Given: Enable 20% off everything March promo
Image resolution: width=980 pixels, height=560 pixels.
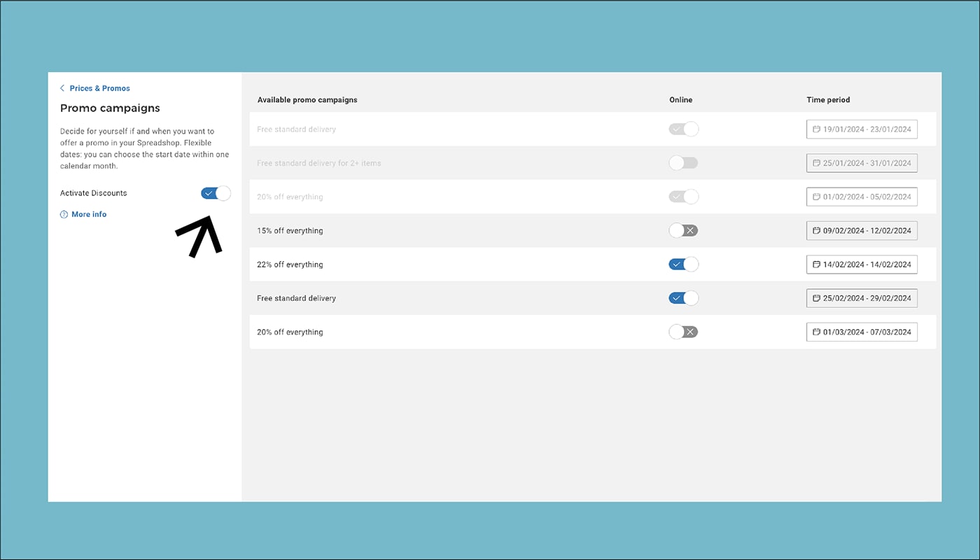Looking at the screenshot, I should (x=683, y=332).
